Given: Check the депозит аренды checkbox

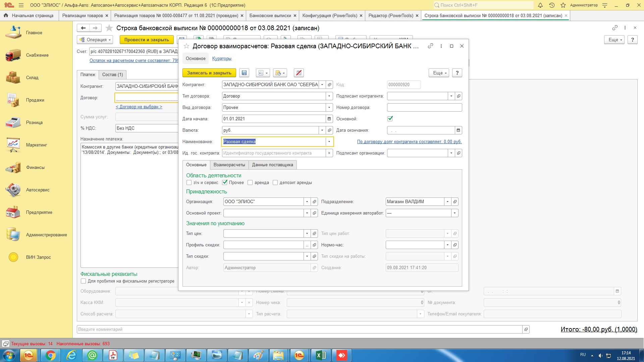Looking at the screenshot, I should [x=275, y=183].
